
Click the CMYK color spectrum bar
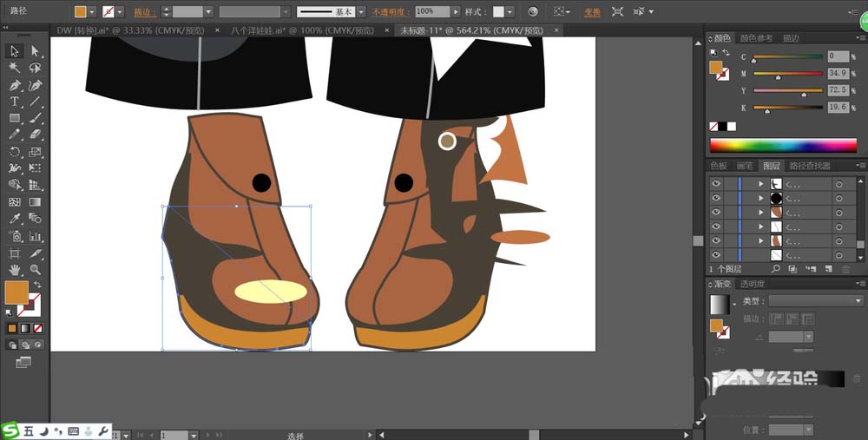click(x=783, y=145)
